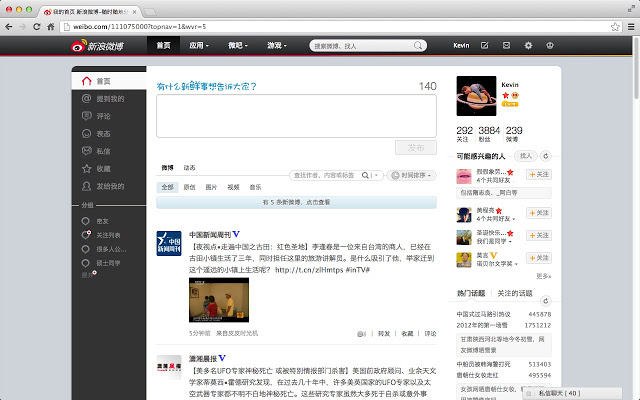Image resolution: width=640 pixels, height=400 pixels.
Task: Refresh the 可能感兴趣的人 suggestions list
Action: [546, 156]
